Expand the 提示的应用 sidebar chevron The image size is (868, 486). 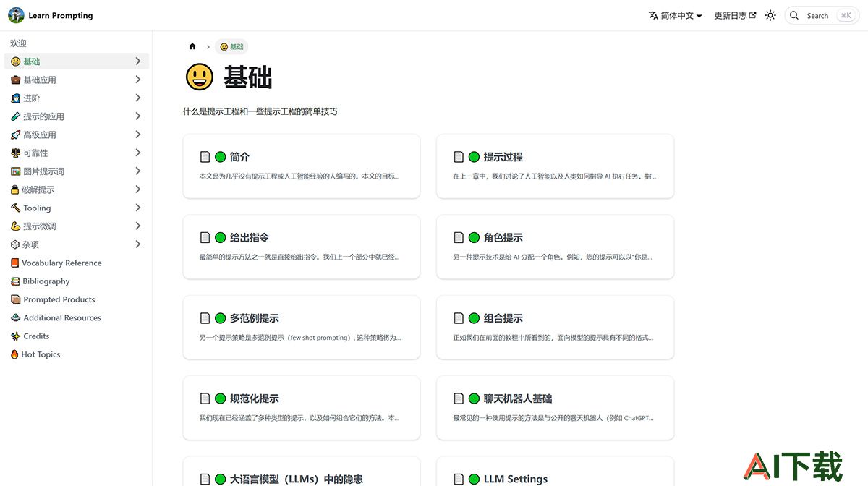coord(137,116)
